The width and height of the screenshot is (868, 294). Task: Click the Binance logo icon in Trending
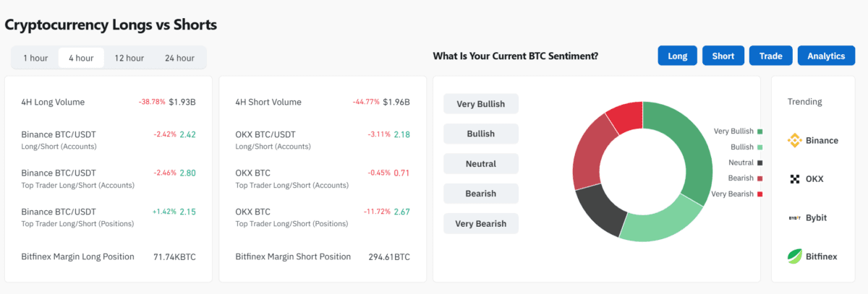[794, 140]
